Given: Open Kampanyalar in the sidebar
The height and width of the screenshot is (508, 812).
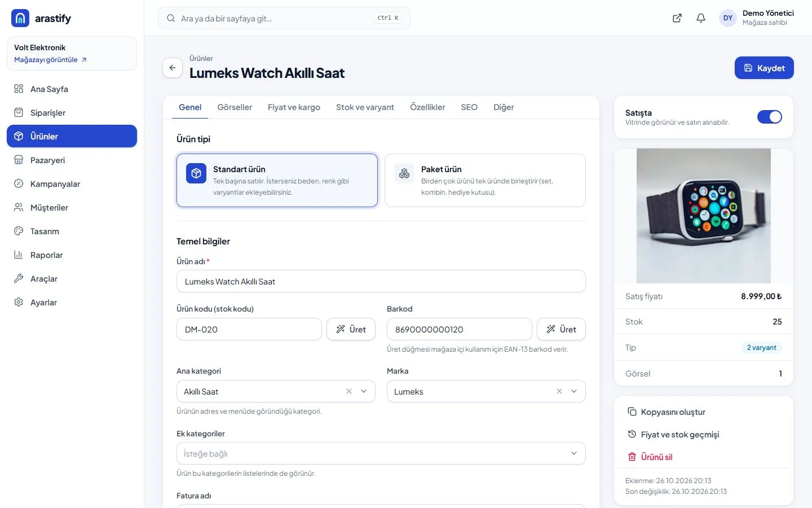Looking at the screenshot, I should 72,184.
